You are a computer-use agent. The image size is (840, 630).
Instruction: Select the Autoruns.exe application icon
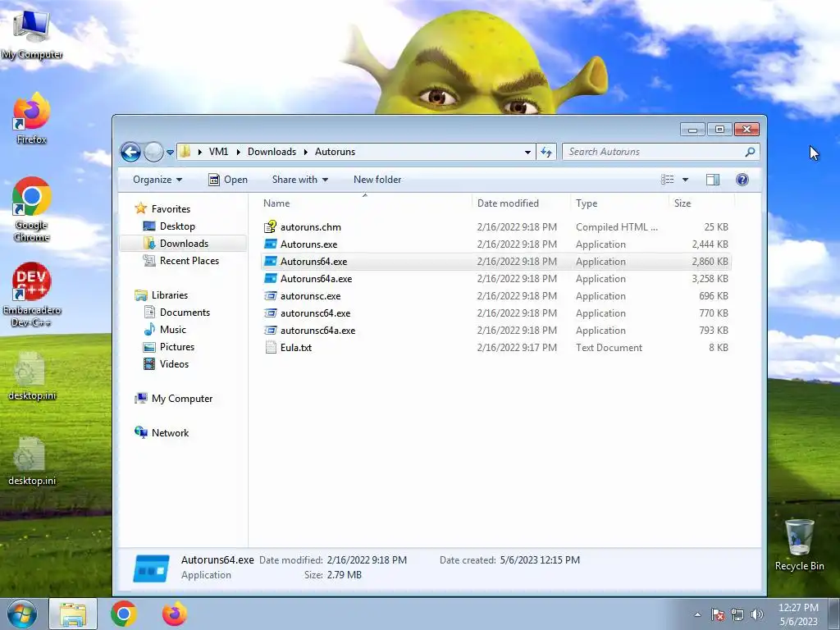pos(271,244)
